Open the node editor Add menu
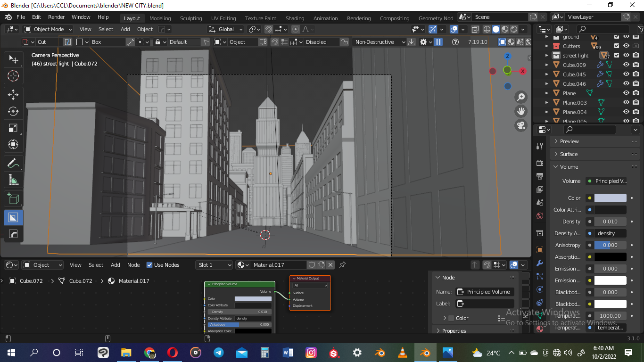644x362 pixels. coord(116,265)
